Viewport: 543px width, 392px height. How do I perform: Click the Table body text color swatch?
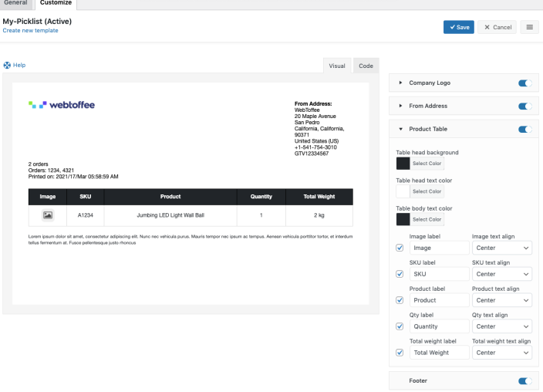point(403,219)
